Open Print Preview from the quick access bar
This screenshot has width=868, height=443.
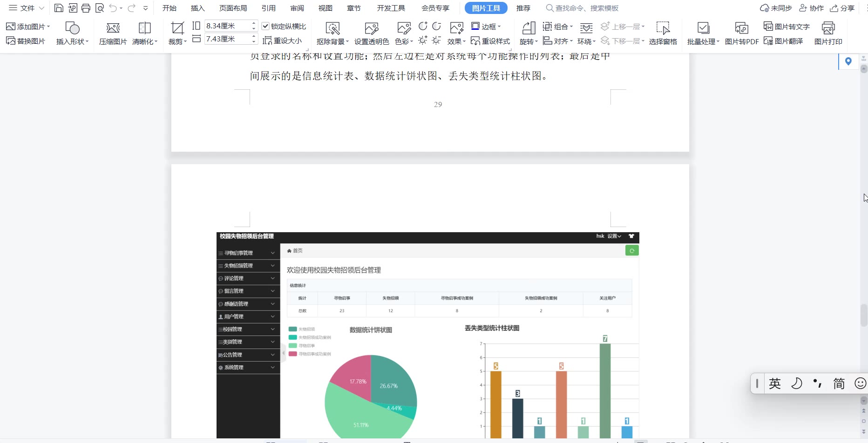tap(99, 8)
